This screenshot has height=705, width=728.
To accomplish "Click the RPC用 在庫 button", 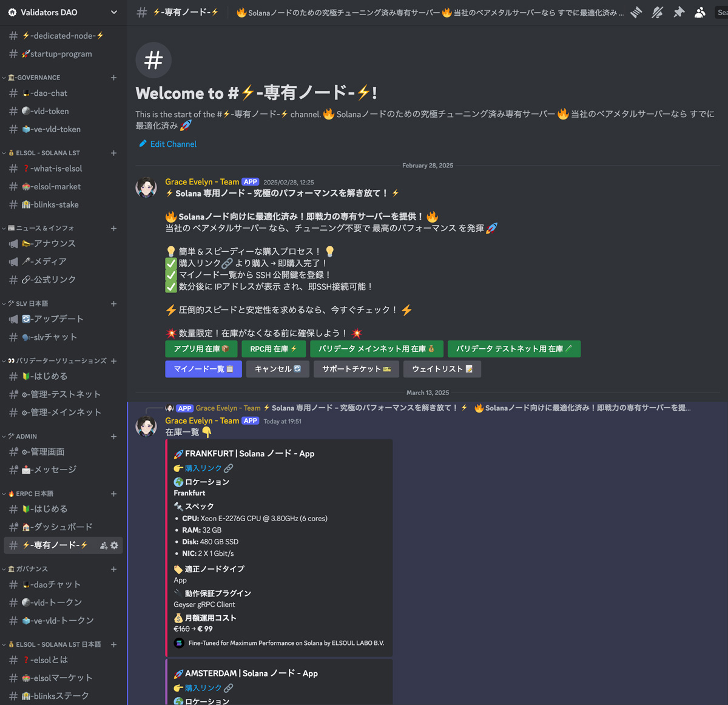I will tap(274, 349).
